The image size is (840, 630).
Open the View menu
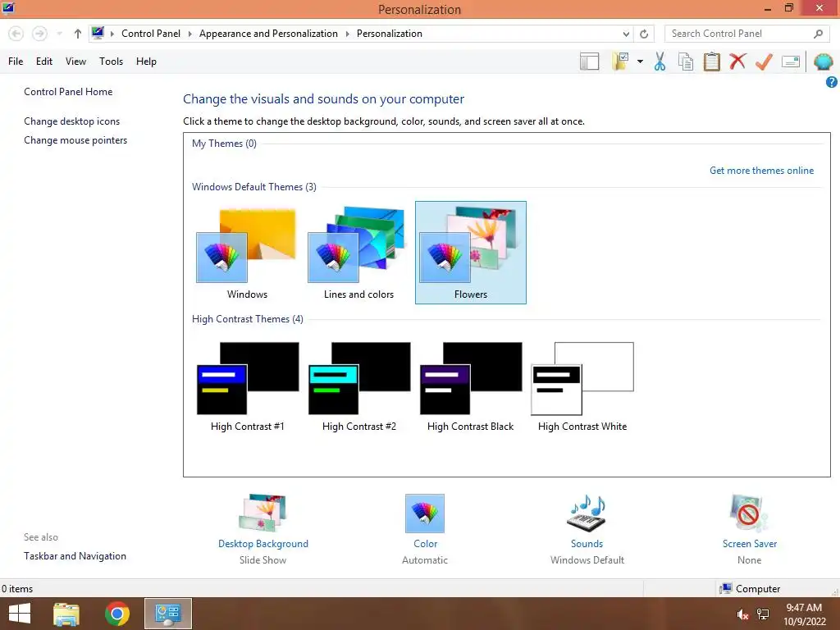coord(75,61)
